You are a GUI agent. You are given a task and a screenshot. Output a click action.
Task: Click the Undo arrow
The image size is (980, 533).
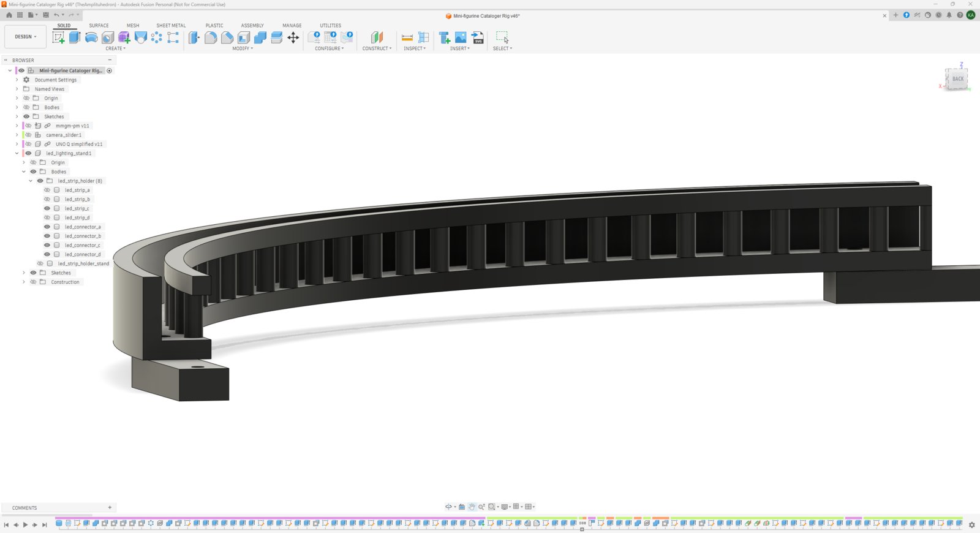56,15
